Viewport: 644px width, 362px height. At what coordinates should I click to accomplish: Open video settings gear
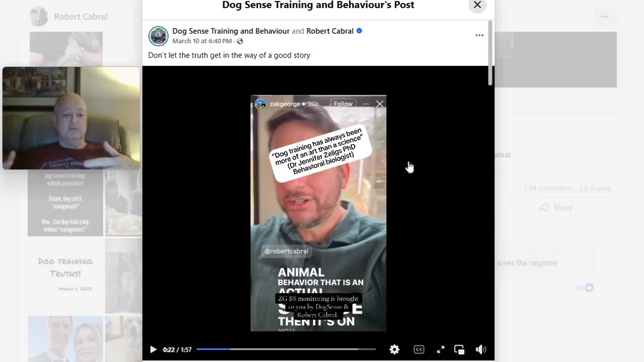pyautogui.click(x=394, y=349)
